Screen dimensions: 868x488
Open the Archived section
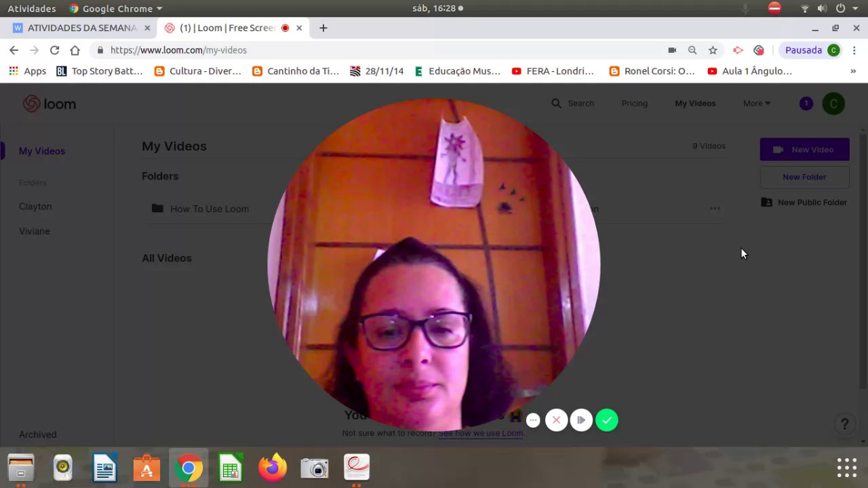[38, 434]
